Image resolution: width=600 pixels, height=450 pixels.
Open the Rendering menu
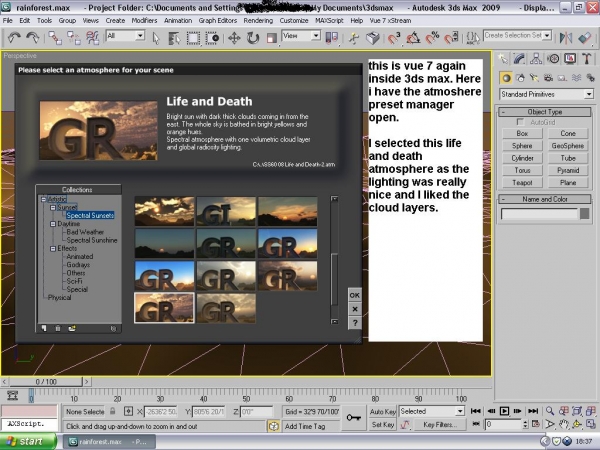coord(258,20)
